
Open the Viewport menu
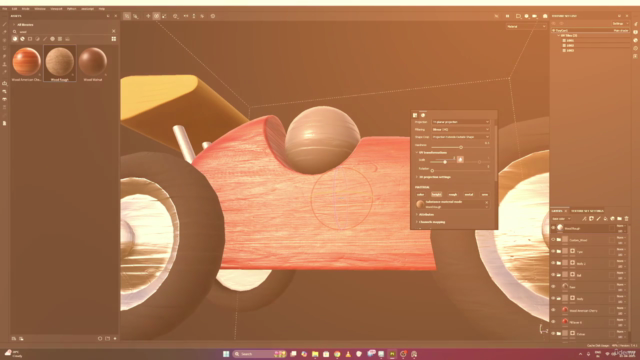coord(56,9)
